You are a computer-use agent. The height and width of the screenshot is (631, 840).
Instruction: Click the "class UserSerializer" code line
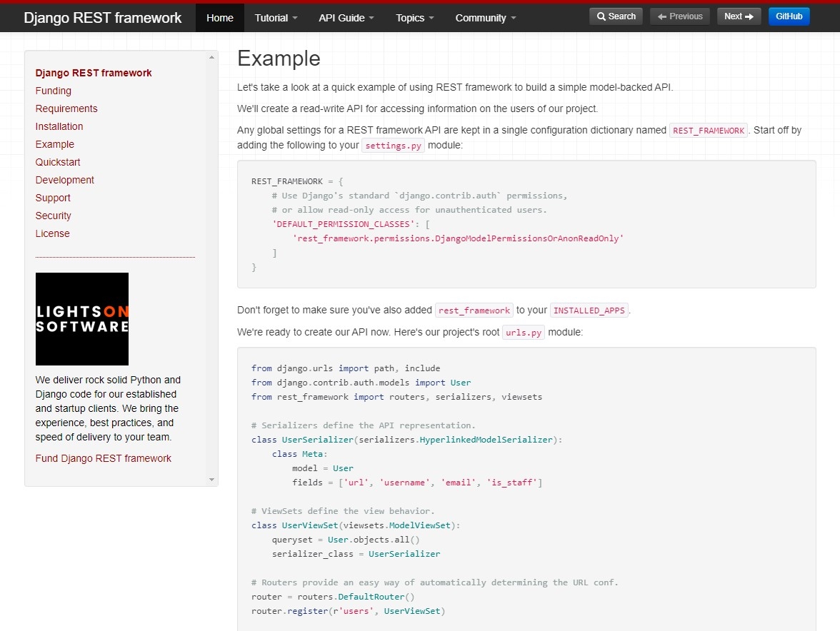click(x=406, y=440)
